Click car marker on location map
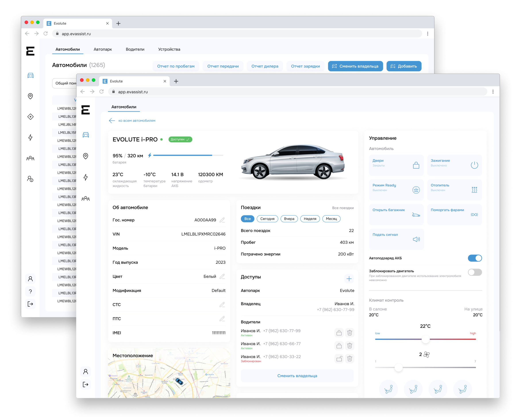531x420 pixels. click(x=179, y=382)
